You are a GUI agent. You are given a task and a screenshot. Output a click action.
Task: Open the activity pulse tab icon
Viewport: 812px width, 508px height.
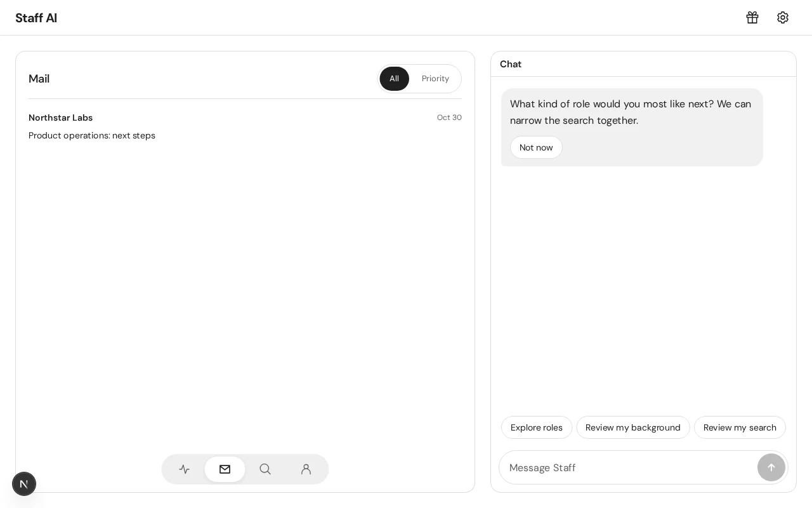pos(185,469)
